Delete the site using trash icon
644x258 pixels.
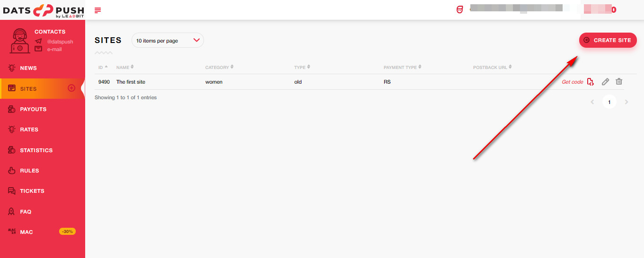(x=619, y=82)
